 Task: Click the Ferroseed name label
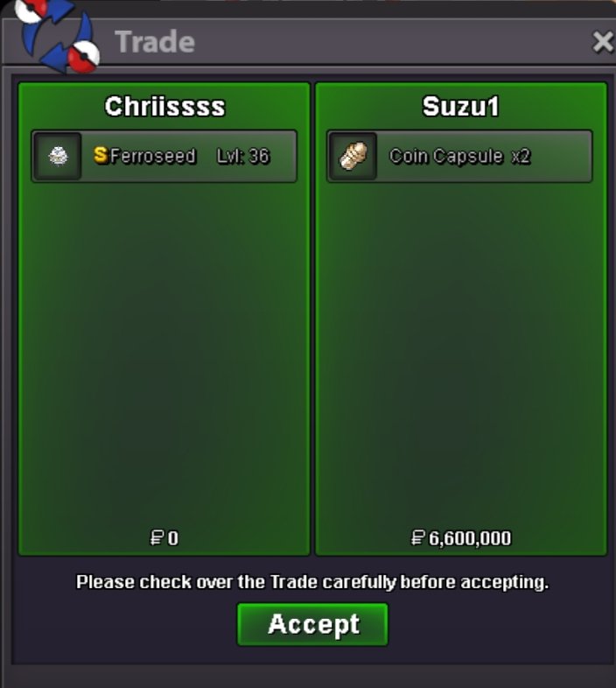point(152,156)
